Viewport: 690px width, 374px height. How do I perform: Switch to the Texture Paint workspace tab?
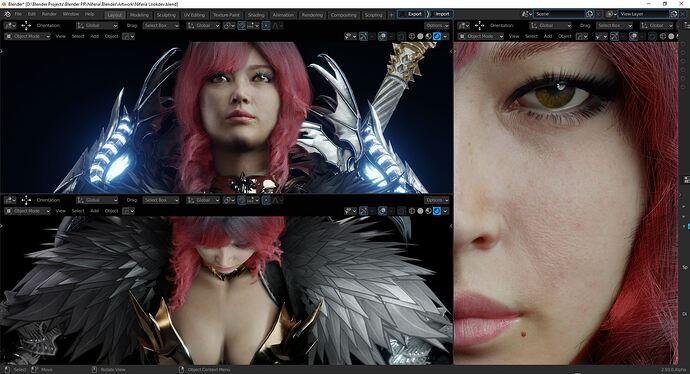[x=227, y=15]
